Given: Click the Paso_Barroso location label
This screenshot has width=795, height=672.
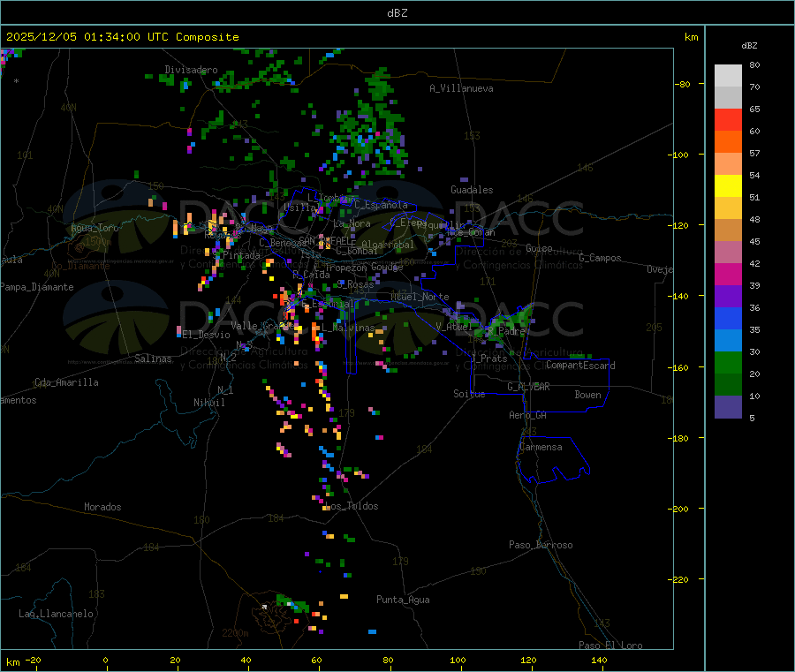Looking at the screenshot, I should (x=541, y=545).
